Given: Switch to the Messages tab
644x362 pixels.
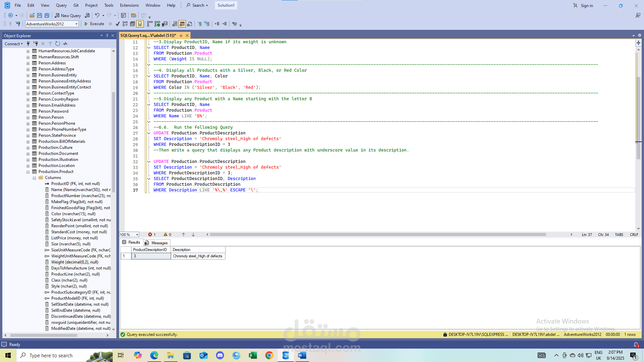Looking at the screenshot, I should [x=157, y=243].
